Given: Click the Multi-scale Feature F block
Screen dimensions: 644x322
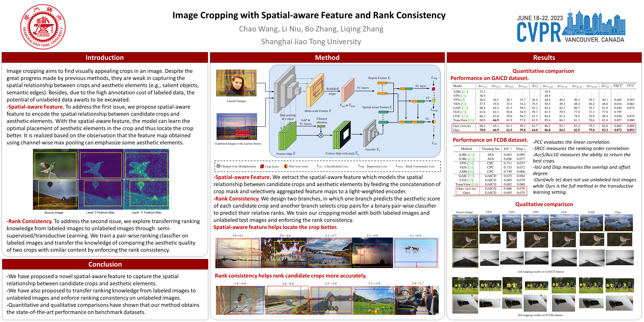Looking at the screenshot, I should pyautogui.click(x=315, y=91).
